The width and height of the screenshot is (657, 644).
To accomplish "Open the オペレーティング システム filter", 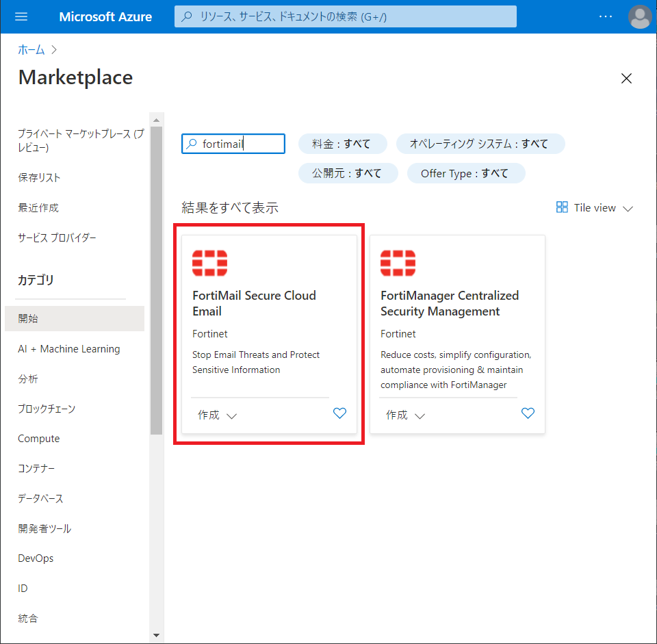I will coord(480,144).
